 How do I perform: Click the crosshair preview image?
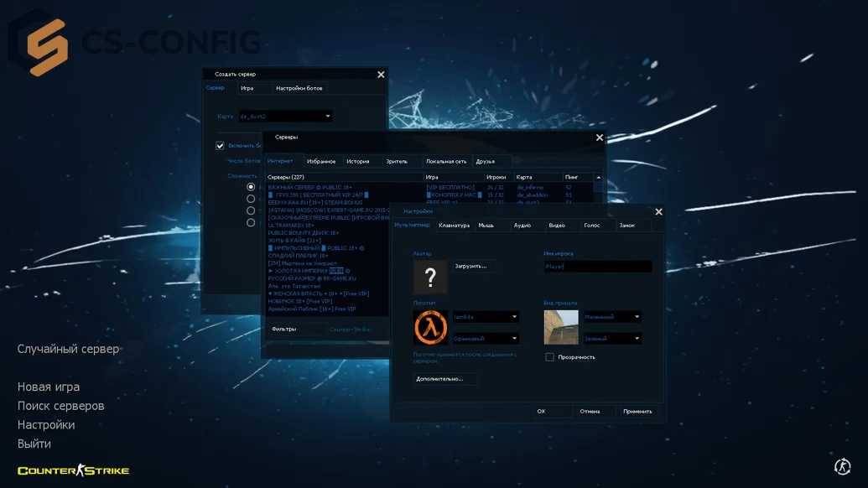pos(561,327)
